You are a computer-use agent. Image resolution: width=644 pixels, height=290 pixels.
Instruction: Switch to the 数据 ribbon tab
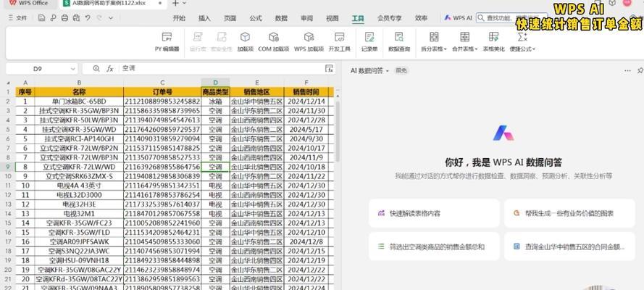click(x=281, y=18)
